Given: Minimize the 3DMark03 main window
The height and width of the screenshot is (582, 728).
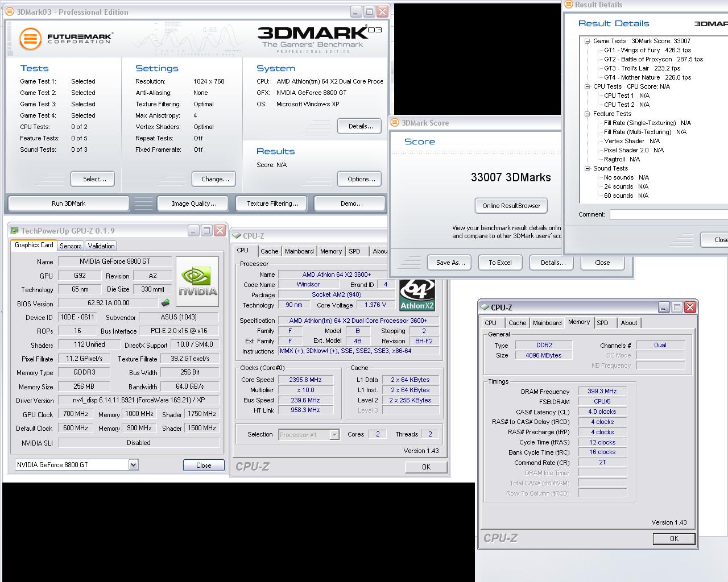Looking at the screenshot, I should pos(356,11).
